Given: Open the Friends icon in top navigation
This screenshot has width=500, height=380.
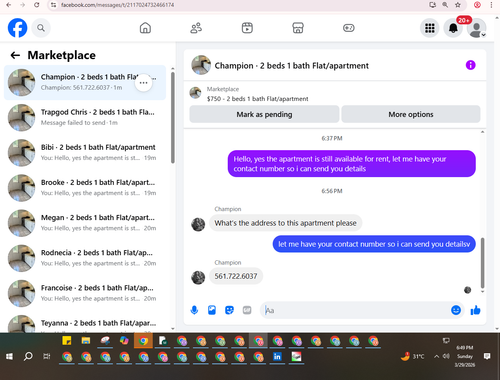Looking at the screenshot, I should pyautogui.click(x=196, y=28).
